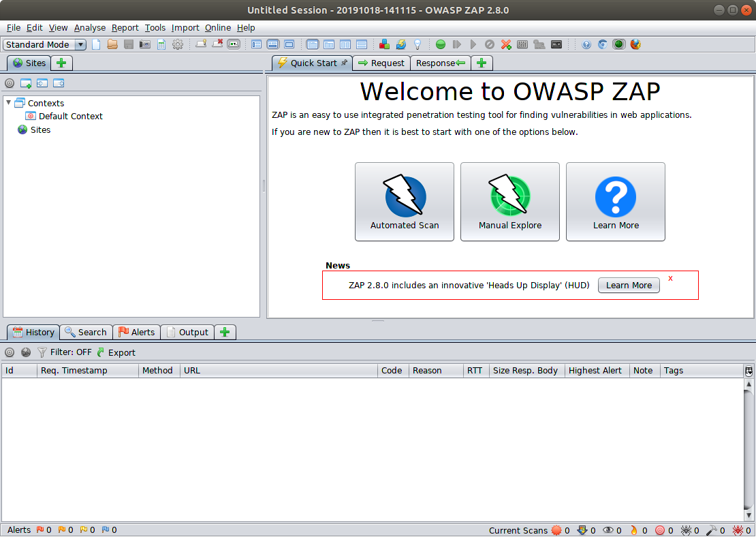Select the full layout option

pyautogui.click(x=289, y=44)
